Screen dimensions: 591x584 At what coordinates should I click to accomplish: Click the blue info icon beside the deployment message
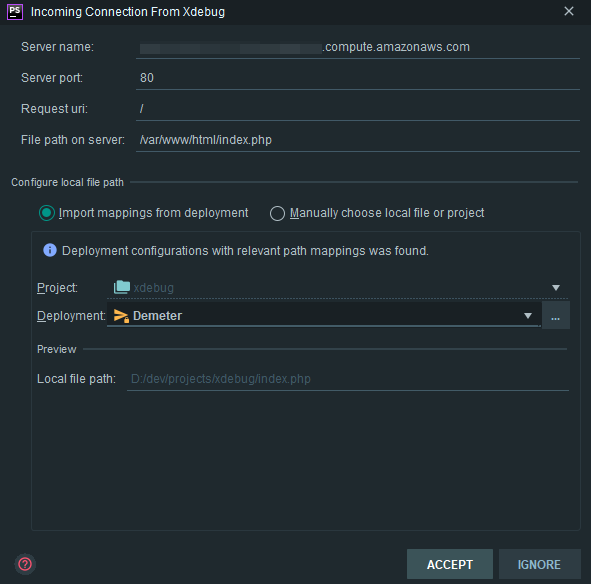(x=50, y=250)
